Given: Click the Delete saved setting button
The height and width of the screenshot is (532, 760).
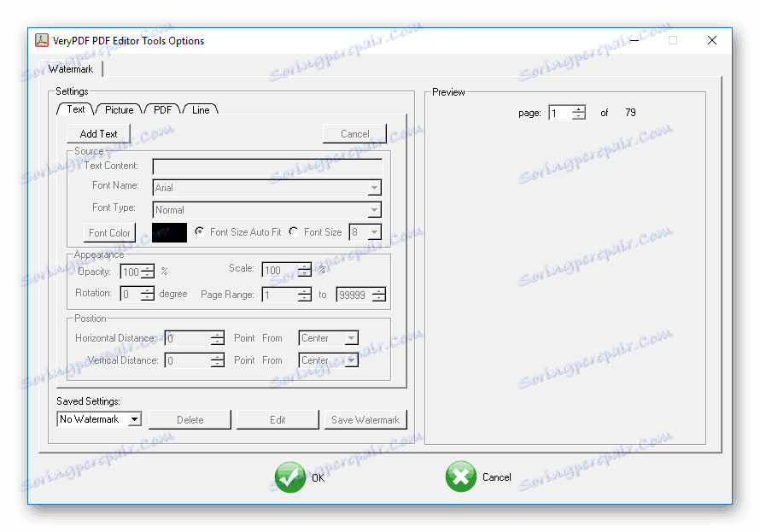Looking at the screenshot, I should tap(190, 419).
